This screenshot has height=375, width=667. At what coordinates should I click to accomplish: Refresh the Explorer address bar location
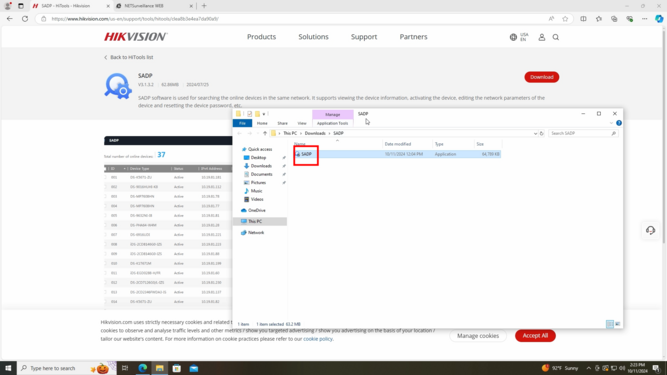[x=542, y=133]
